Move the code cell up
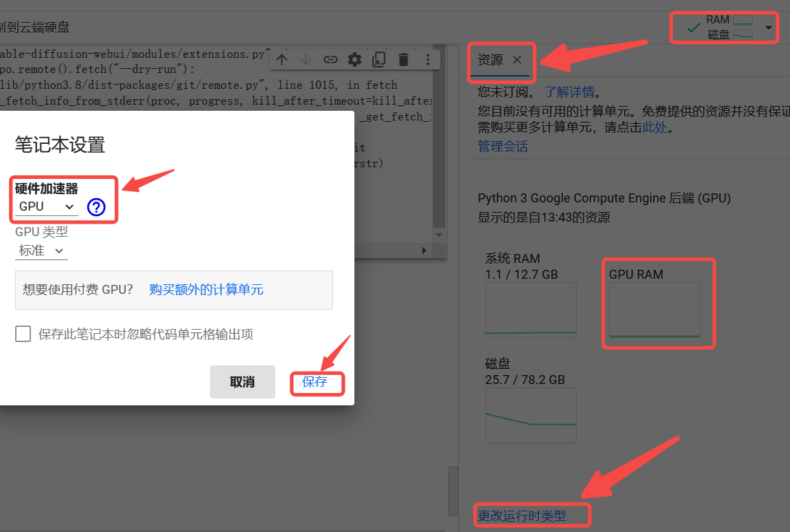Viewport: 790px width, 532px height. [x=281, y=59]
